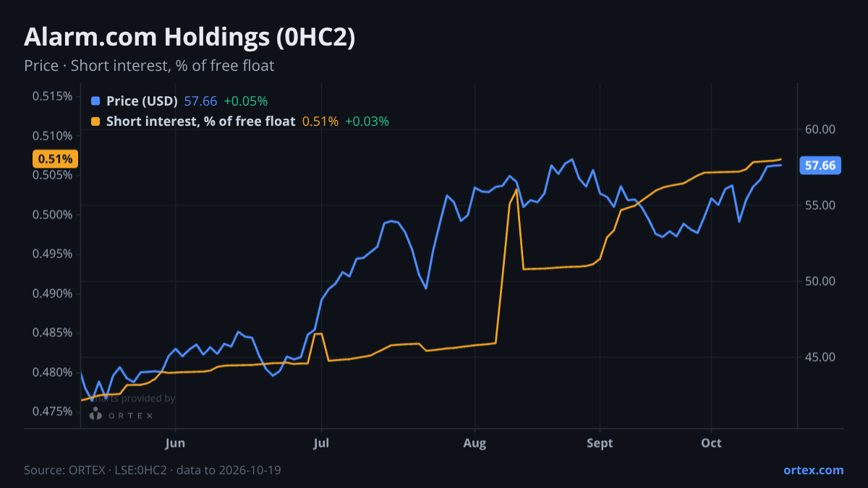
Task: Click the price value 57.66 in the legend
Action: [x=201, y=101]
